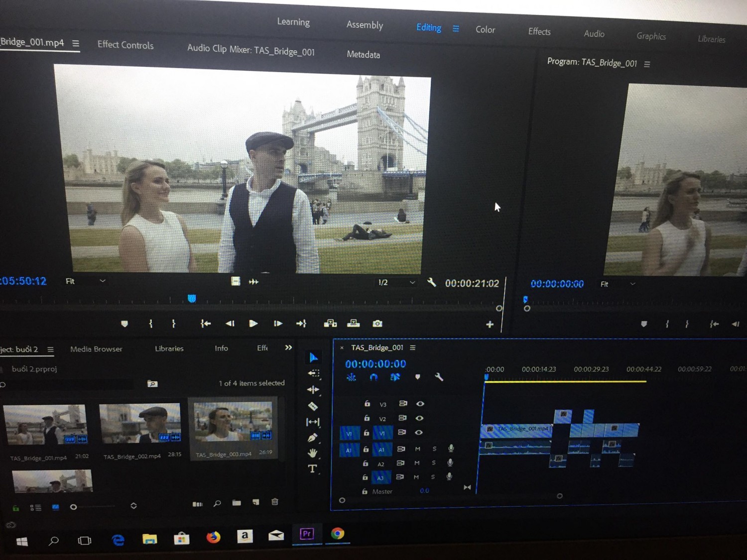Toggle V1 track output eye

(x=419, y=433)
